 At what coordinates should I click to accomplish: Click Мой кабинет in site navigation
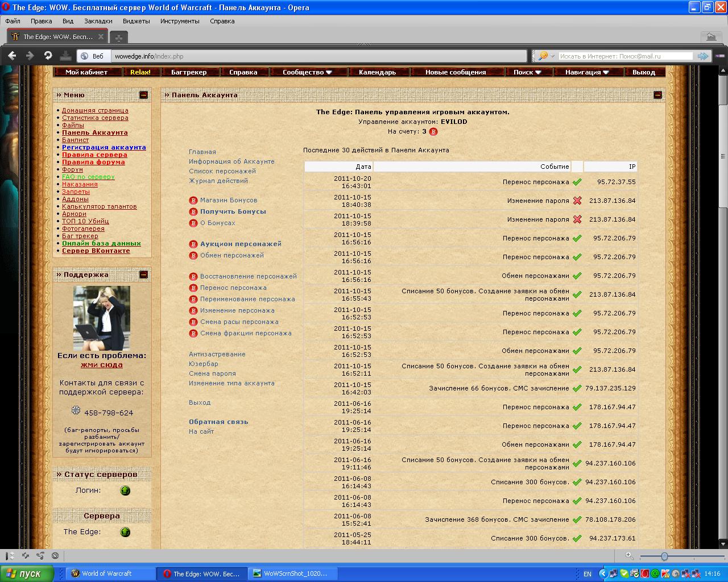click(x=86, y=72)
